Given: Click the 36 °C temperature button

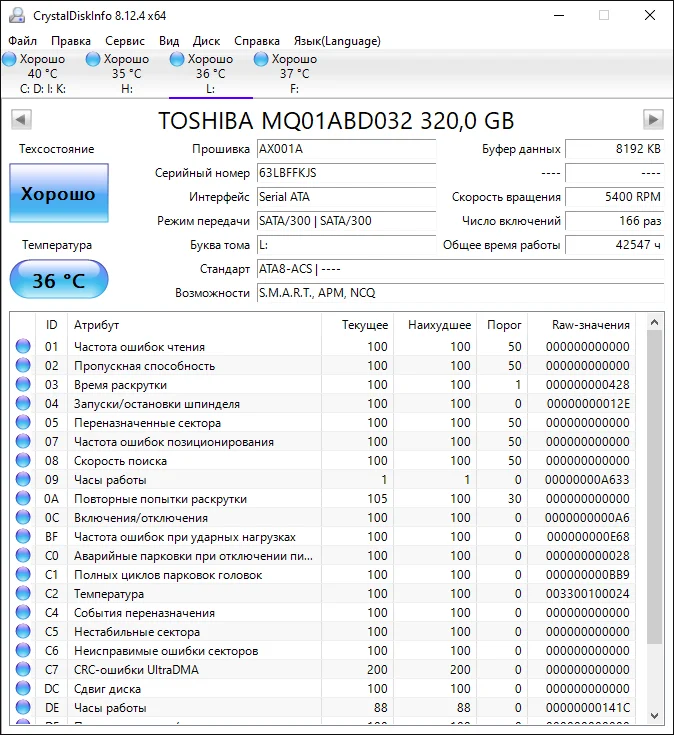Looking at the screenshot, I should (59, 280).
